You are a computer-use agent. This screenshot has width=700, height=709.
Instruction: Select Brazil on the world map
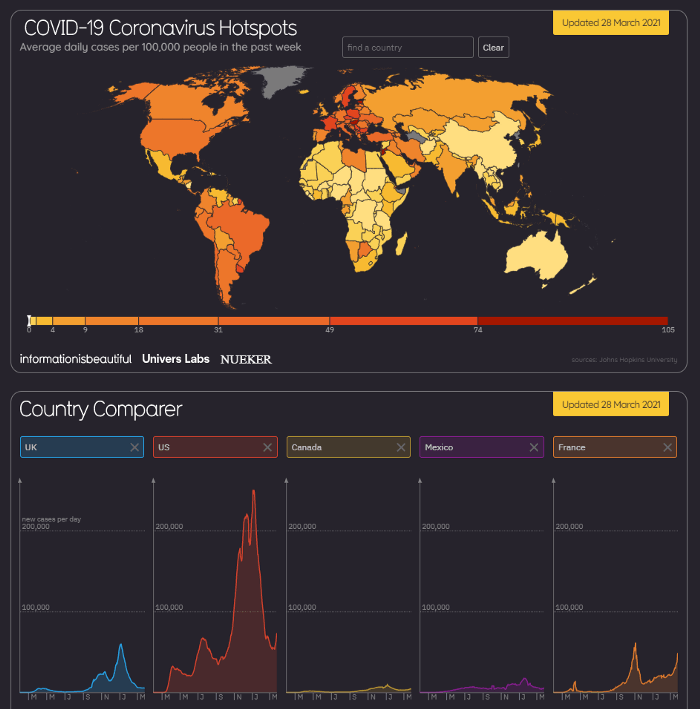[x=244, y=233]
